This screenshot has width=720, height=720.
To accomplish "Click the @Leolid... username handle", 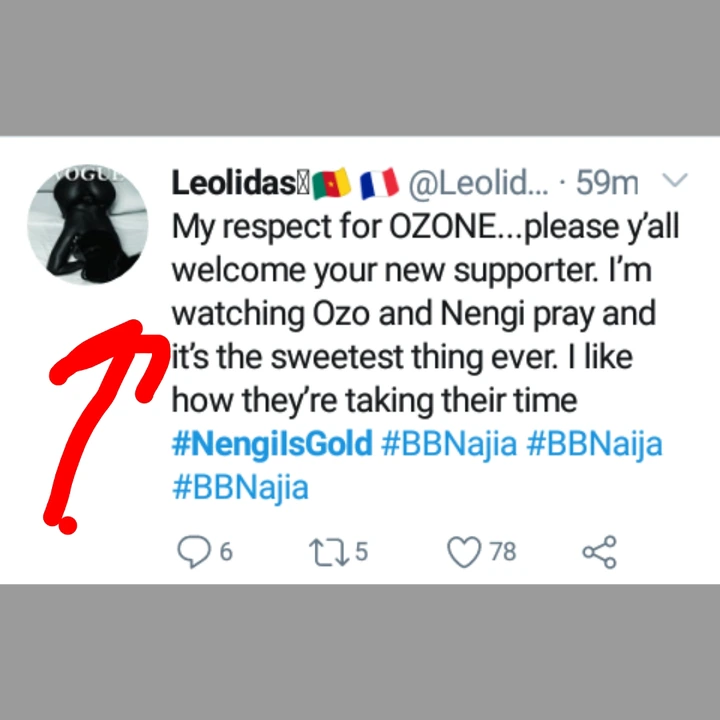I will [479, 183].
